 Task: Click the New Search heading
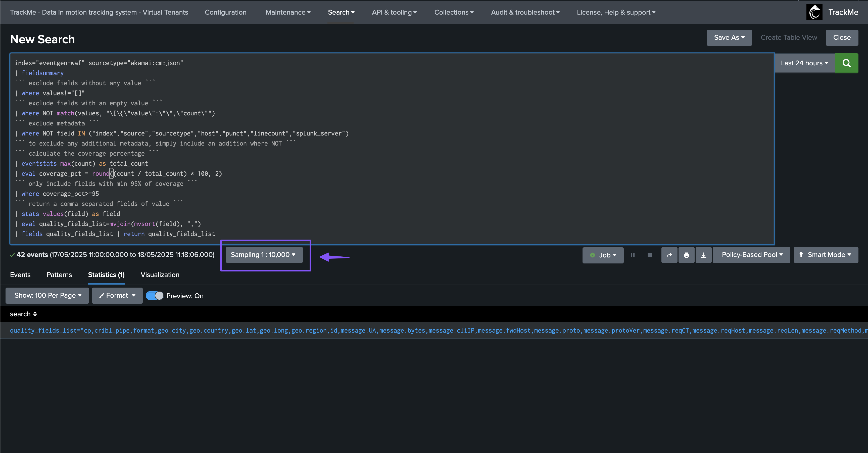tap(42, 39)
